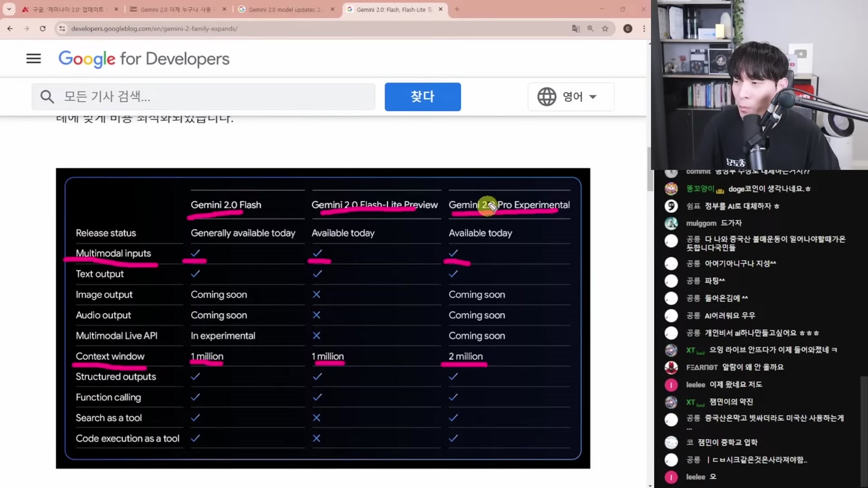Click the 'Search as a tool' row label
The image size is (868, 488).
tap(108, 418)
